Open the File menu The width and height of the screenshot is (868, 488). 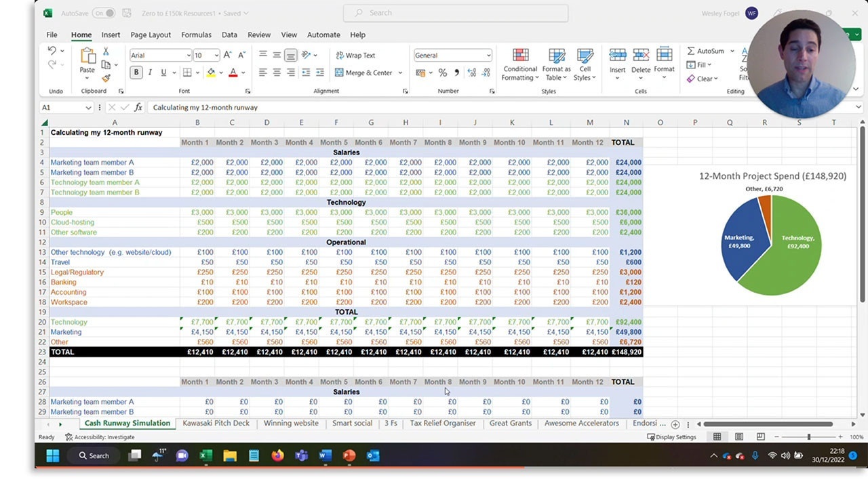pyautogui.click(x=52, y=35)
